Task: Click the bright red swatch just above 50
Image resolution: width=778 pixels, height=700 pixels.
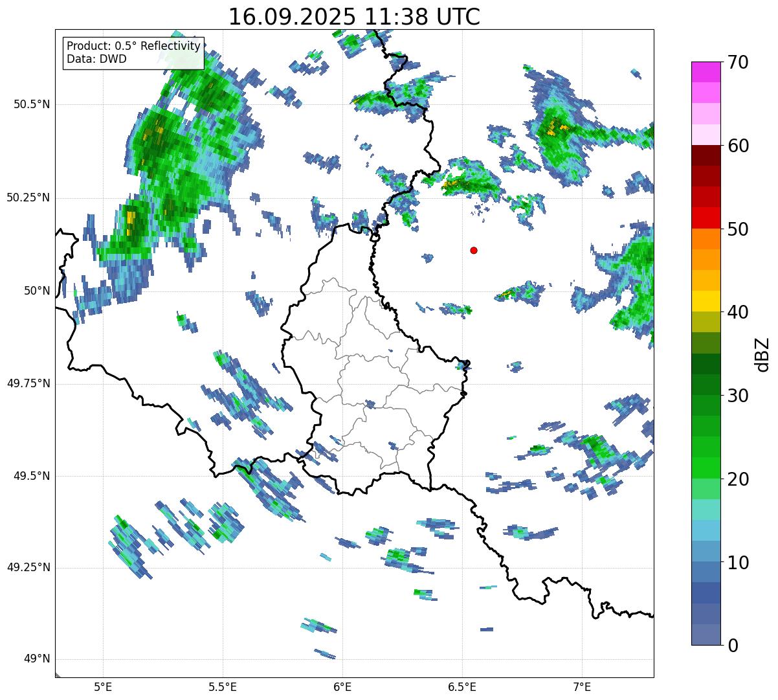Action: point(706,218)
